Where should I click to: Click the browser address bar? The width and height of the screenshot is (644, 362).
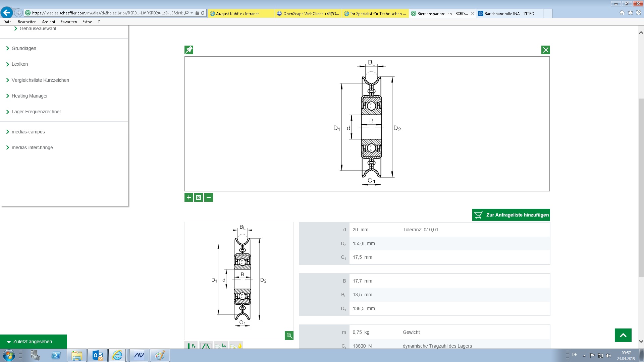pyautogui.click(x=107, y=13)
